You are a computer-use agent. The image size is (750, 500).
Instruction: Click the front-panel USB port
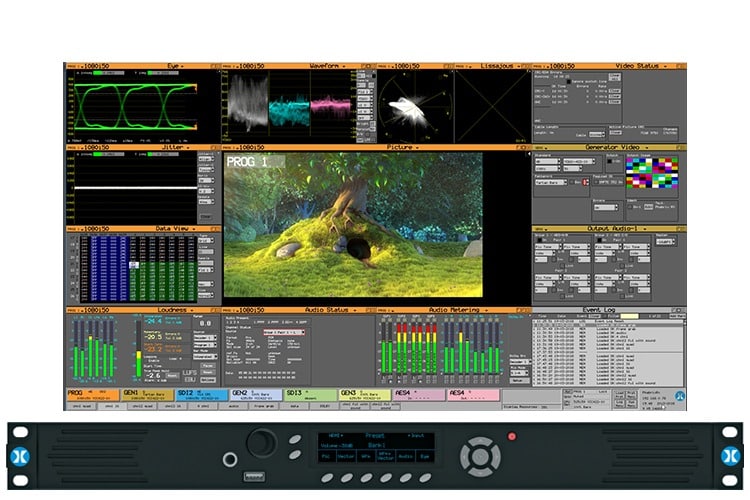coord(254,476)
